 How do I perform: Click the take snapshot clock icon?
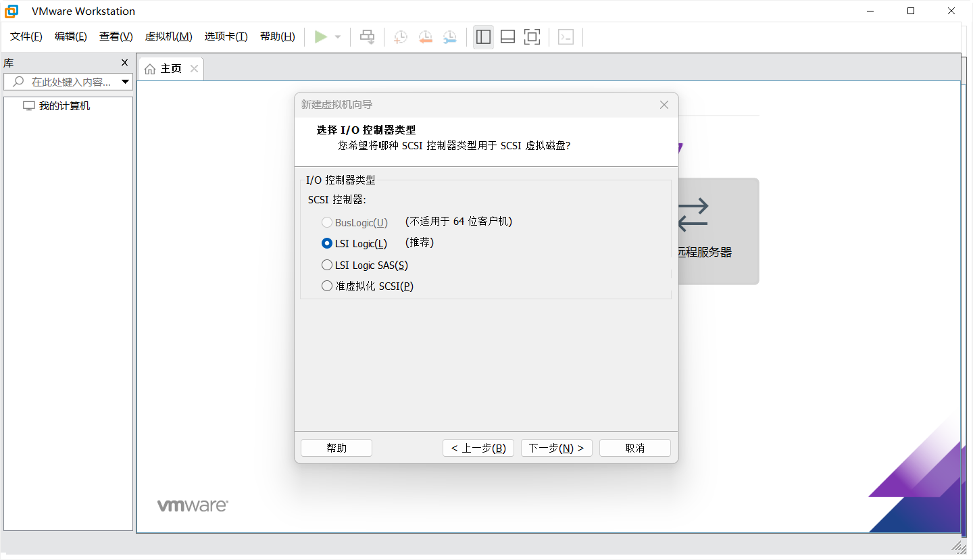pos(401,37)
